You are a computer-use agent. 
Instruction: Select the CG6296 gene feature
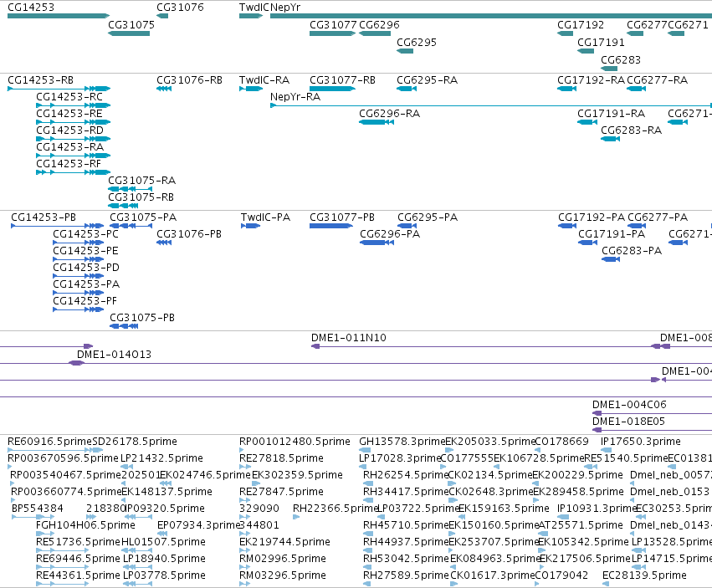375,33
